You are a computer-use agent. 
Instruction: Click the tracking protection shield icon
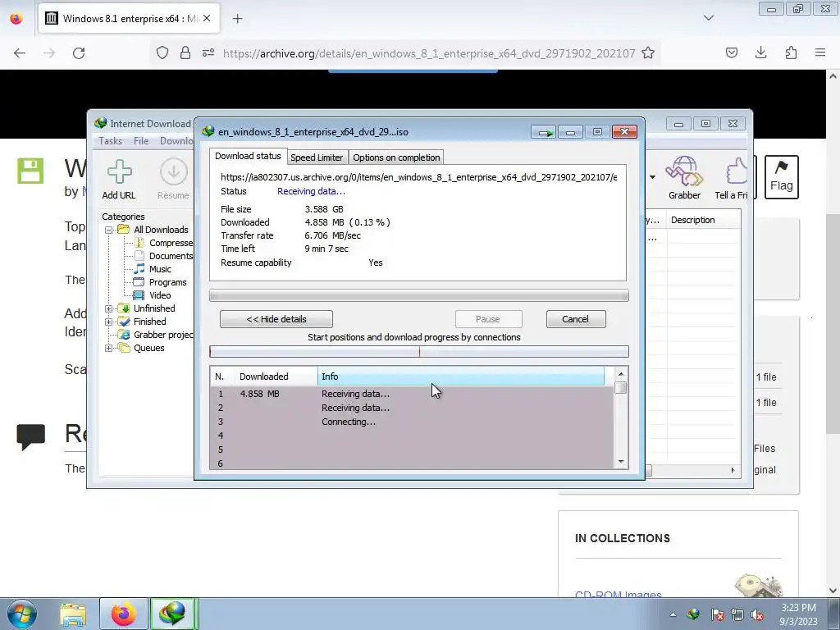coord(162,53)
